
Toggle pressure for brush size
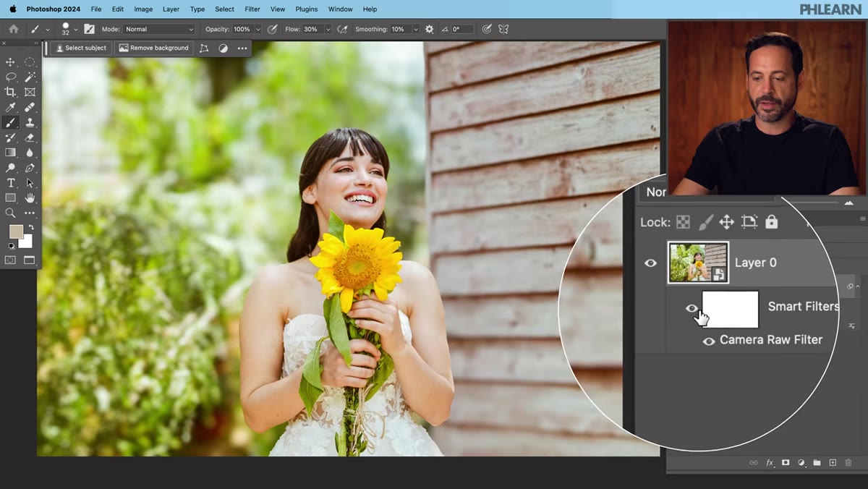click(487, 29)
